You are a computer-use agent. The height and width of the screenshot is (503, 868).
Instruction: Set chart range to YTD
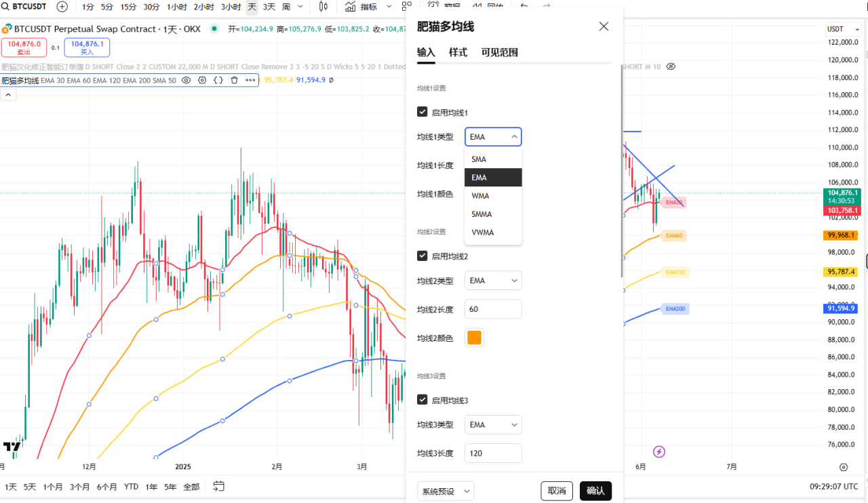pos(131,487)
